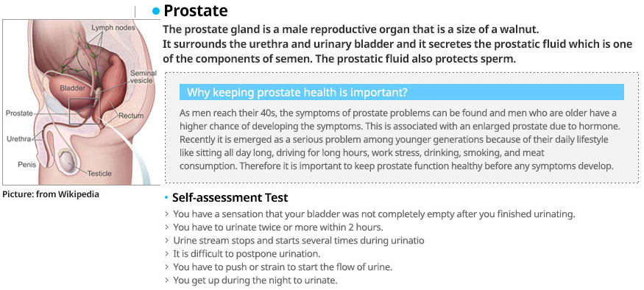Viewport: 644px width, 290px height.
Task: Click the Prostate heading title
Action: [x=196, y=11]
